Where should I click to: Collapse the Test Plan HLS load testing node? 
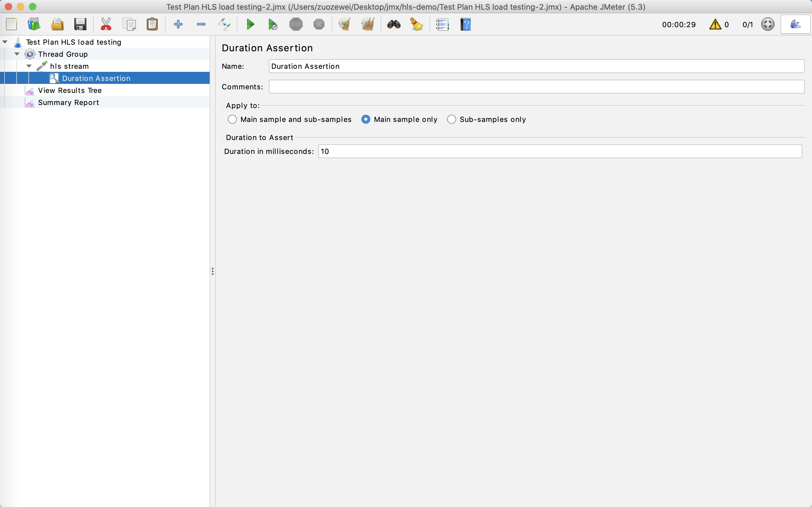[5, 42]
